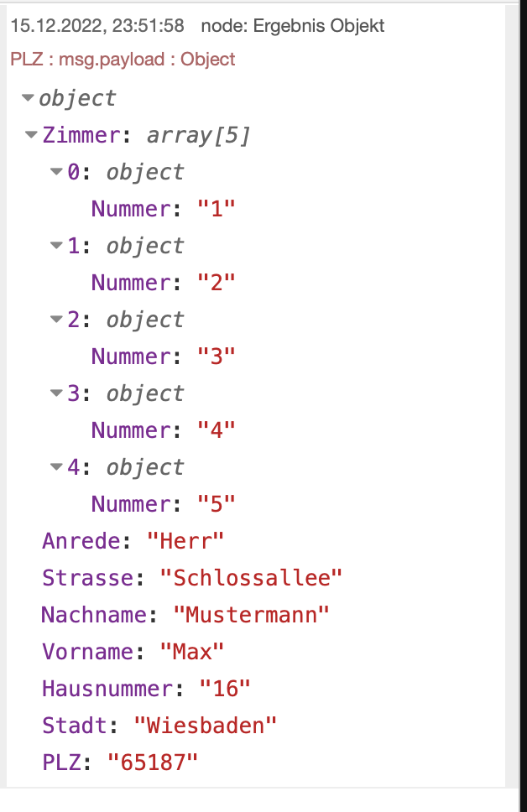Viewport: 527px width, 812px height.
Task: Select the Nummer "3" value
Action: pyautogui.click(x=217, y=357)
